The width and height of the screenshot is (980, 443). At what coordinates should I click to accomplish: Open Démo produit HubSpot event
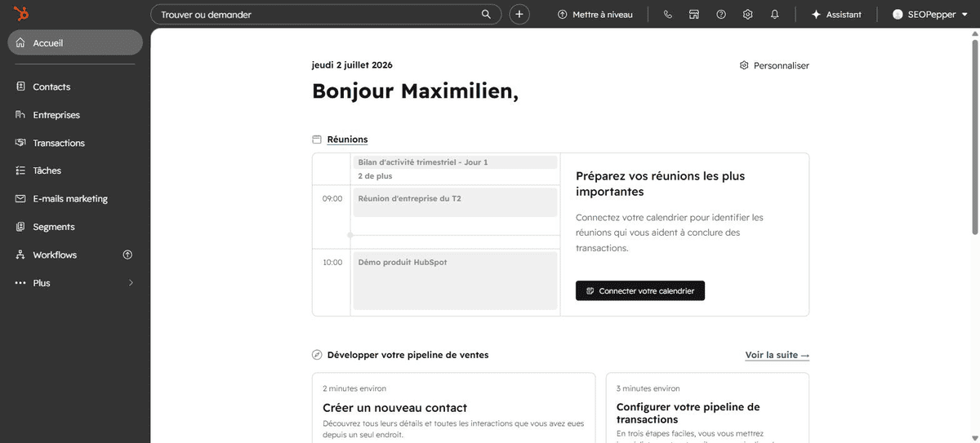[x=455, y=281]
